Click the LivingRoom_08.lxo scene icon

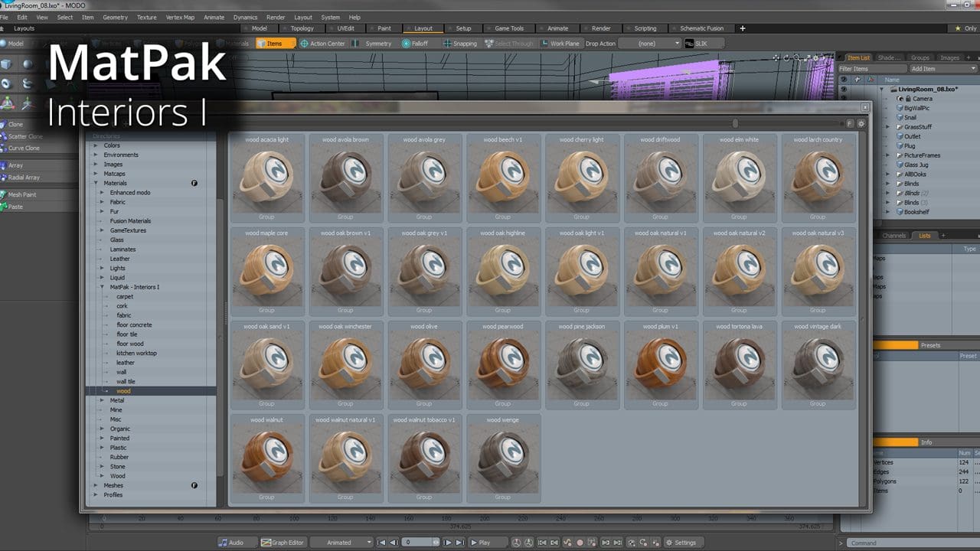tap(893, 90)
